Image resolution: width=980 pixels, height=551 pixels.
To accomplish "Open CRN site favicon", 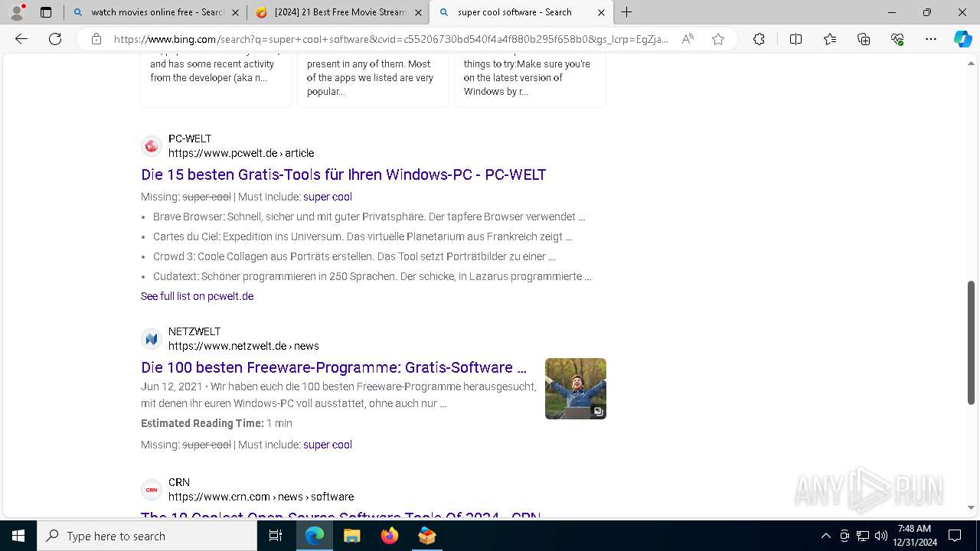I will (152, 490).
